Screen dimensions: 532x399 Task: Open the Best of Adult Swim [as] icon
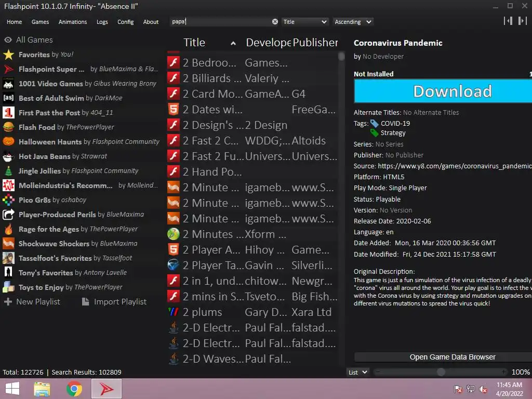8,98
